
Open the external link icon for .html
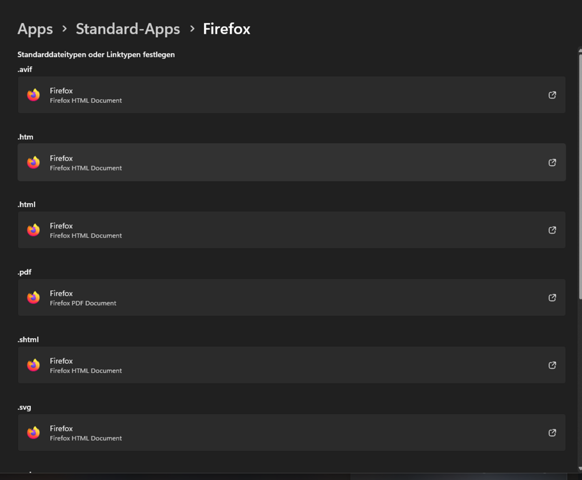pos(552,230)
